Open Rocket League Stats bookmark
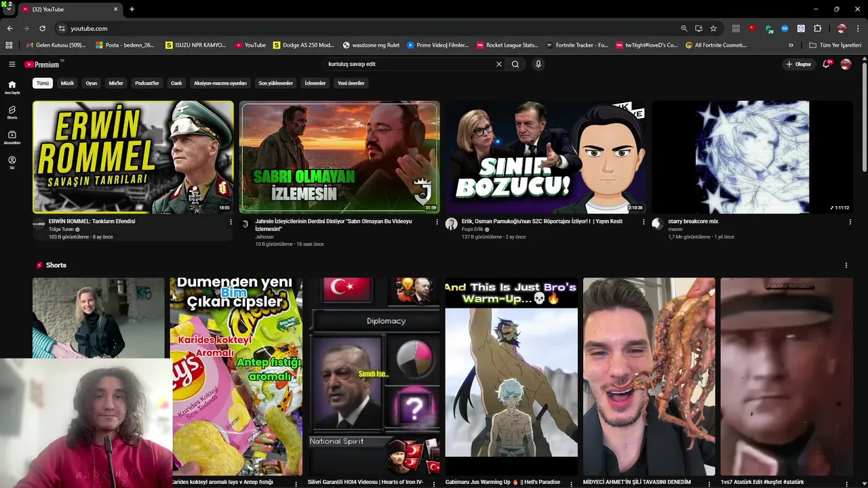Image resolution: width=868 pixels, height=488 pixels. [x=507, y=45]
